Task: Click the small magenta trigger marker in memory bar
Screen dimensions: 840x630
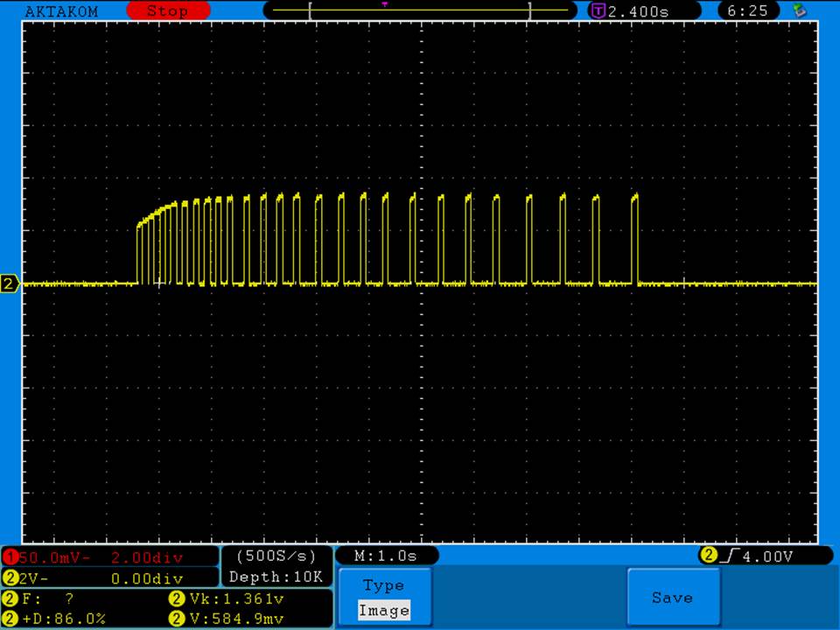Action: tap(385, 4)
